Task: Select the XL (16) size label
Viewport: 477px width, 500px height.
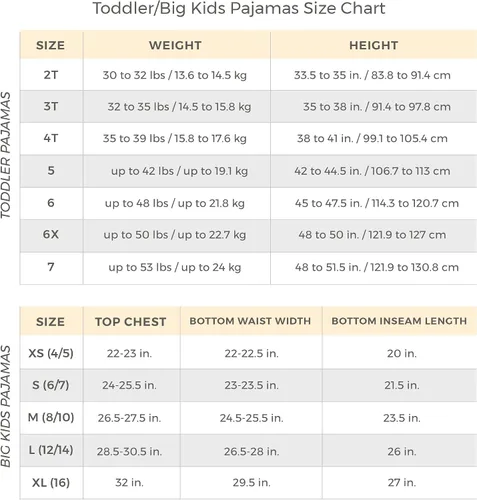Action: click(x=51, y=482)
